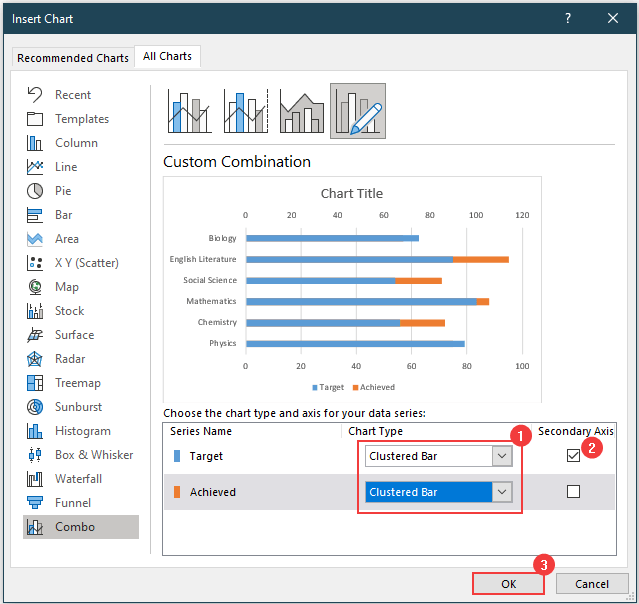This screenshot has height=604, width=639.
Task: Choose Clustered Column - Line on Secondary Axis subtype
Action: pos(246,111)
